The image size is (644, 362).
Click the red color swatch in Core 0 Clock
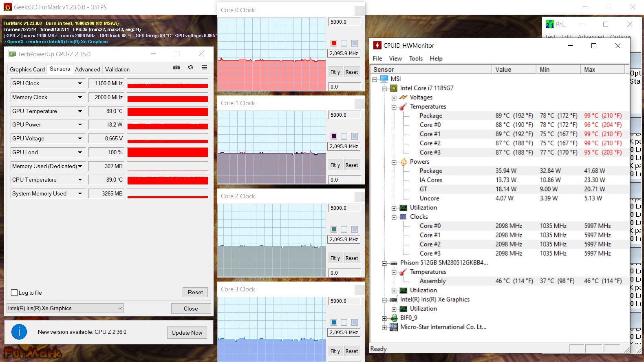coord(334,43)
